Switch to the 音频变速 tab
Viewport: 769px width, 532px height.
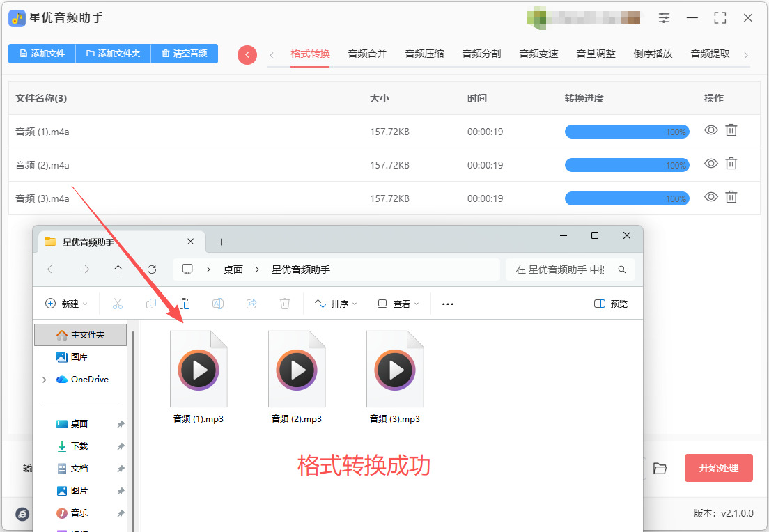[x=539, y=54]
